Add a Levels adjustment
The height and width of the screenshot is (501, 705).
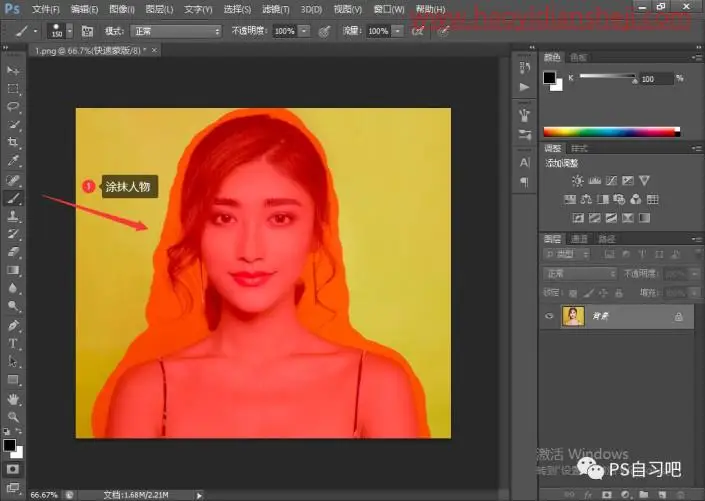594,181
